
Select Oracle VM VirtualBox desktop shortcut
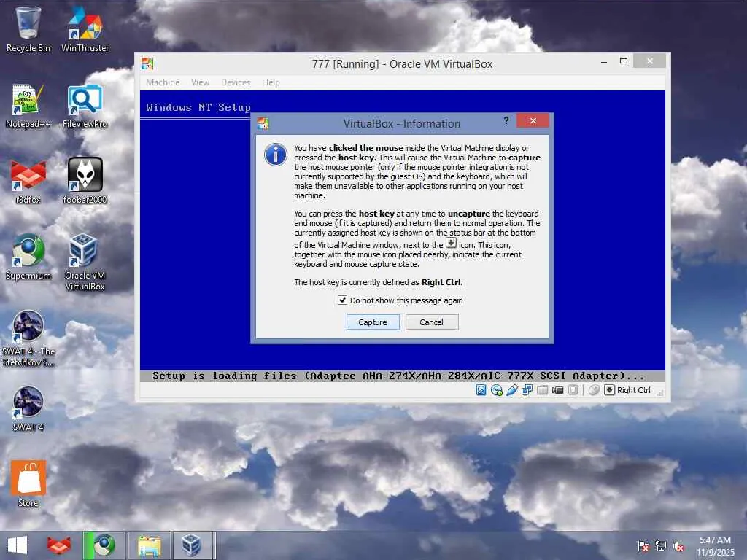pos(85,262)
